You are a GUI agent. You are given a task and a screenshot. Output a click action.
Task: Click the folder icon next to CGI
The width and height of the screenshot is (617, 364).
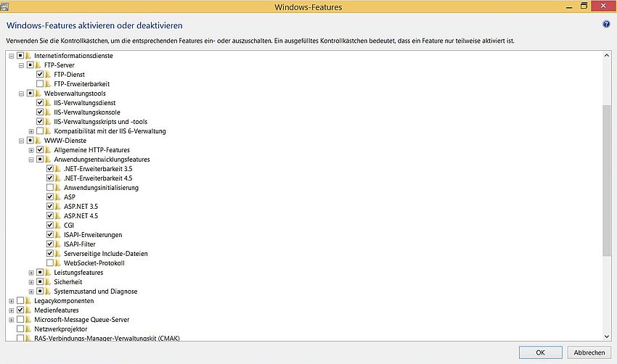pos(58,226)
